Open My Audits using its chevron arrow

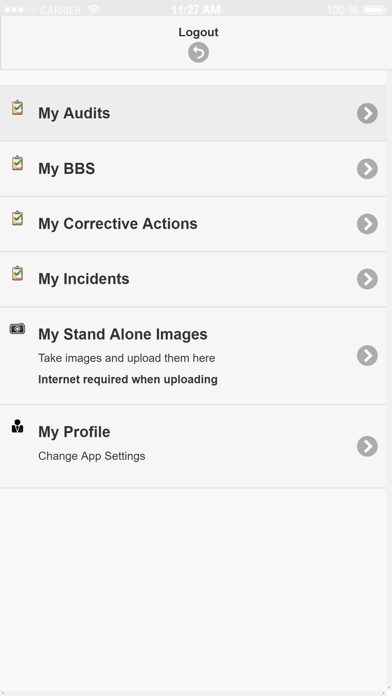coord(367,113)
